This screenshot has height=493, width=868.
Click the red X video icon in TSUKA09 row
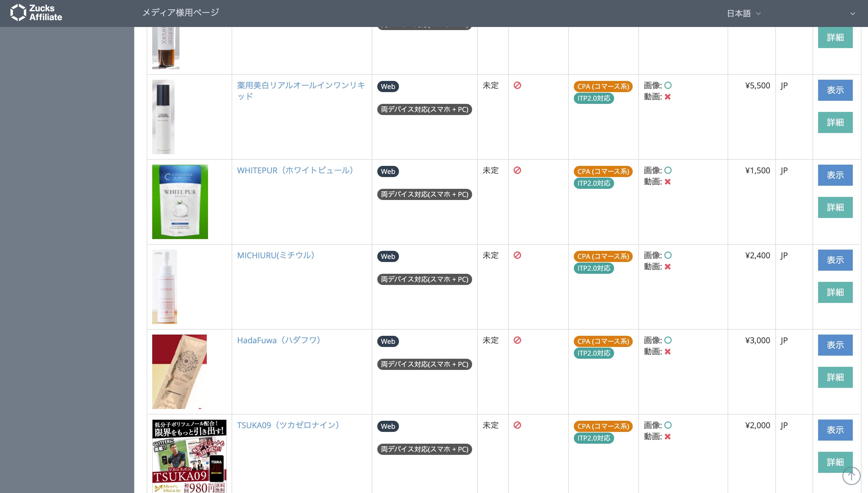coord(668,437)
